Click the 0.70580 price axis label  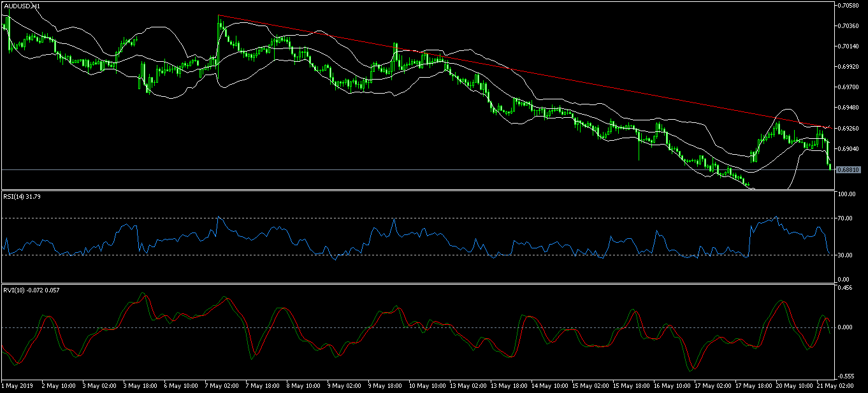848,5
